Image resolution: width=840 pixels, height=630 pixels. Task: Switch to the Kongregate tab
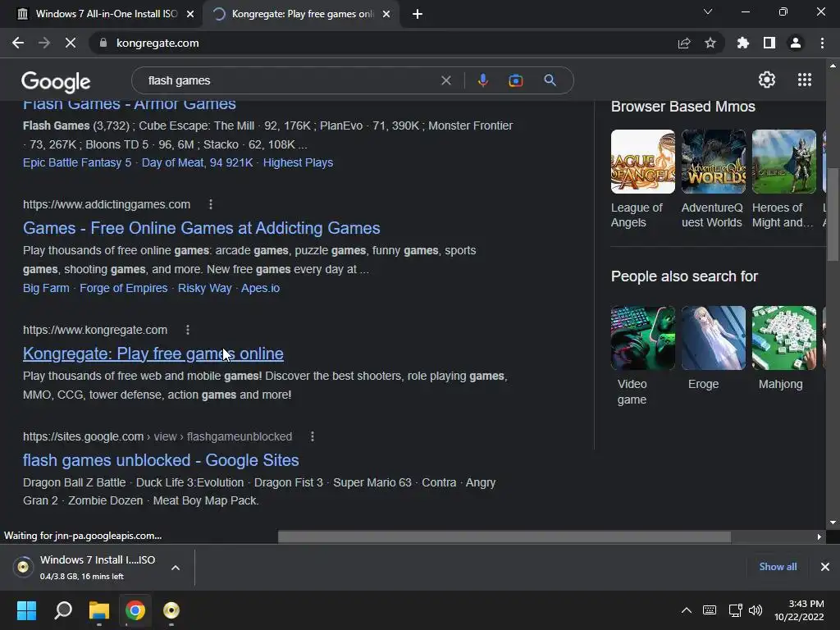pyautogui.click(x=300, y=14)
